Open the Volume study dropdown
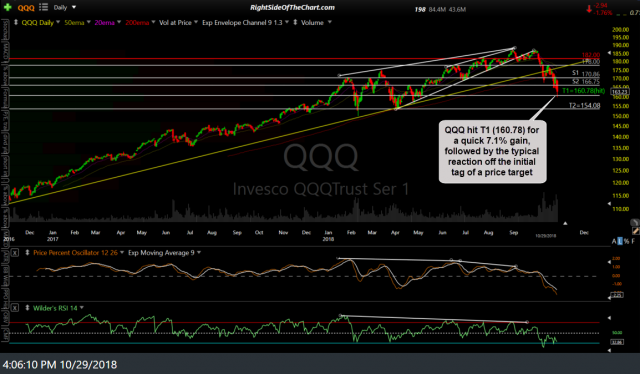 coord(329,22)
